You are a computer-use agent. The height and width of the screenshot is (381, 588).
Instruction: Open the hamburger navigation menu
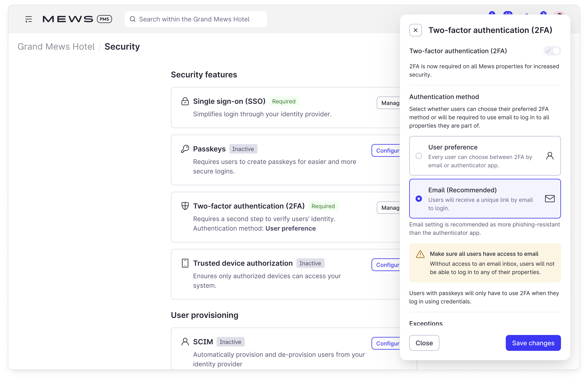[28, 19]
